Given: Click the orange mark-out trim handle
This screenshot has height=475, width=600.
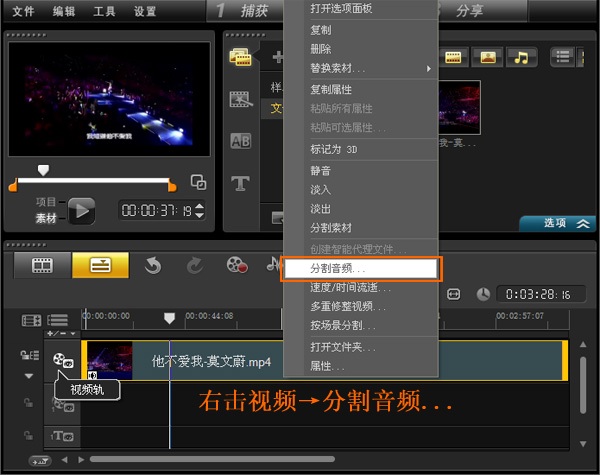Looking at the screenshot, I should click(172, 185).
